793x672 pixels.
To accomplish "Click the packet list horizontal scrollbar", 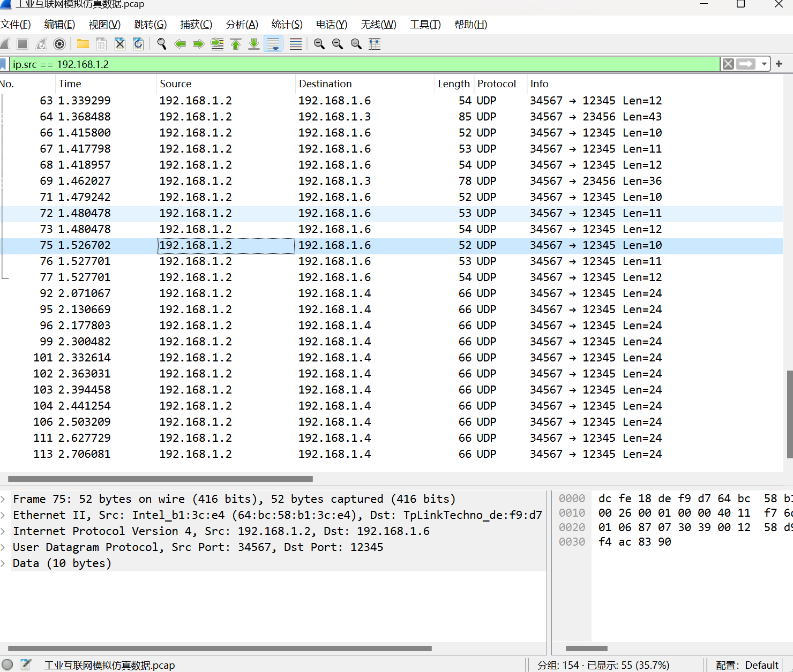I will tap(160, 479).
